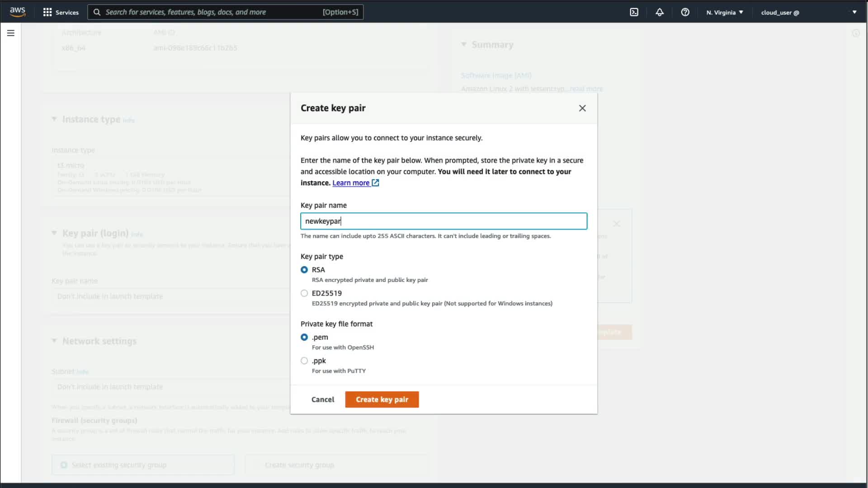Collapse the Summary section triangle
Image resolution: width=868 pixels, height=488 pixels.
pyautogui.click(x=464, y=44)
